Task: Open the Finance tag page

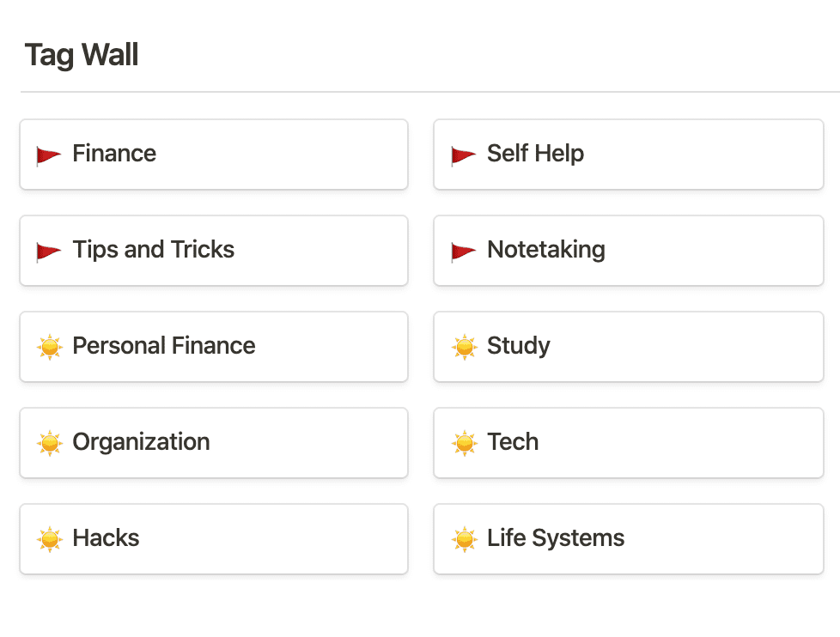Action: (114, 155)
